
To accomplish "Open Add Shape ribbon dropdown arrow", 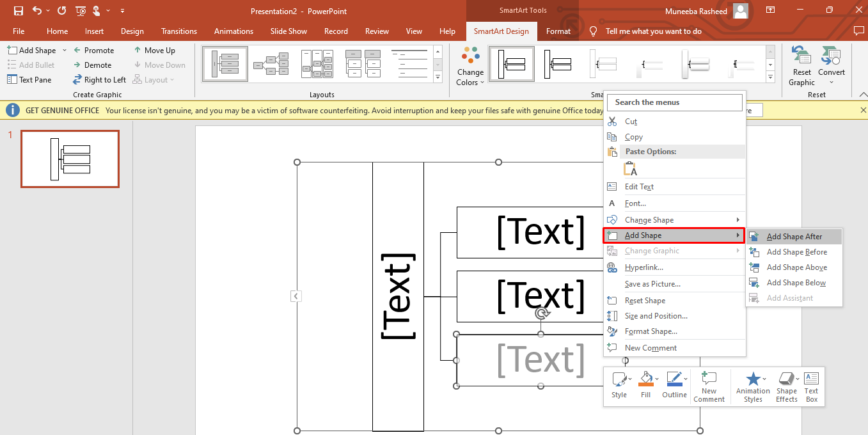I will pos(64,50).
